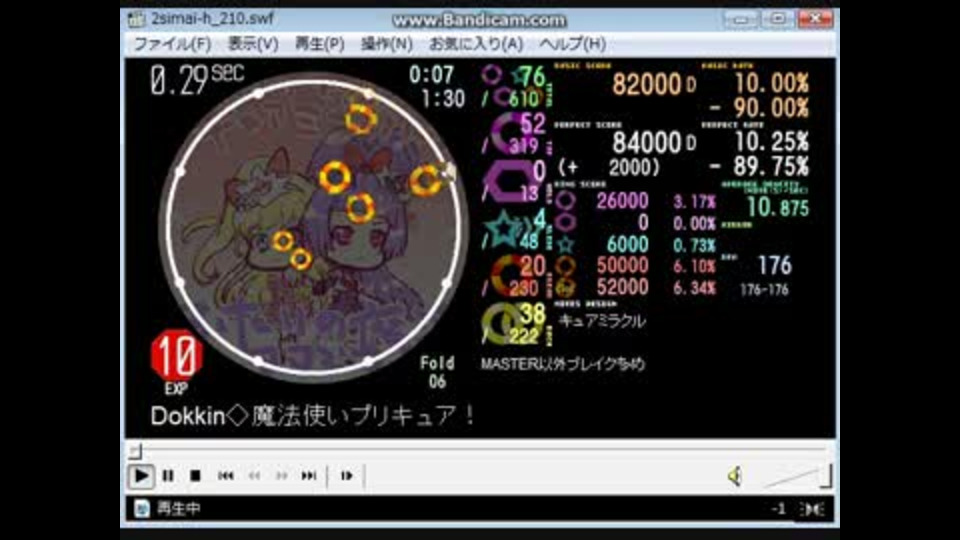Image resolution: width=960 pixels, height=540 pixels.
Task: Click the 0.29 sec timer
Action: (x=197, y=80)
